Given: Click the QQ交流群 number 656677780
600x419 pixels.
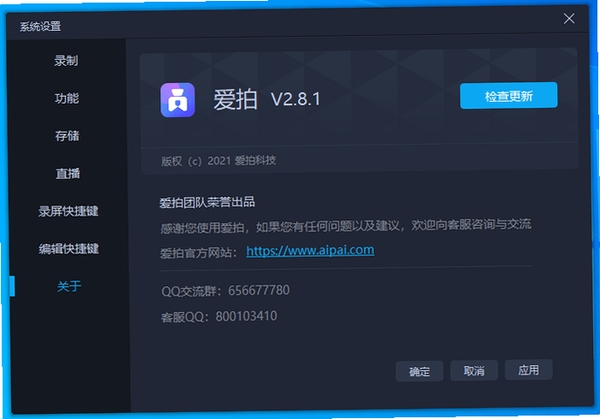Looking at the screenshot, I should (259, 290).
